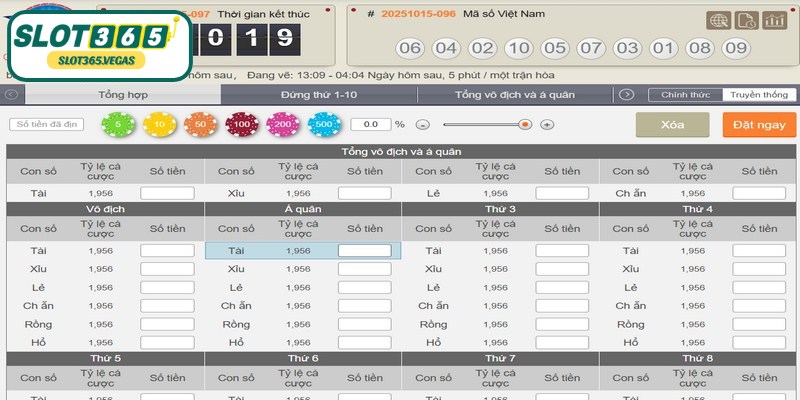Image resolution: width=800 pixels, height=400 pixels.
Task: Pick the pink 200 chip
Action: [283, 124]
